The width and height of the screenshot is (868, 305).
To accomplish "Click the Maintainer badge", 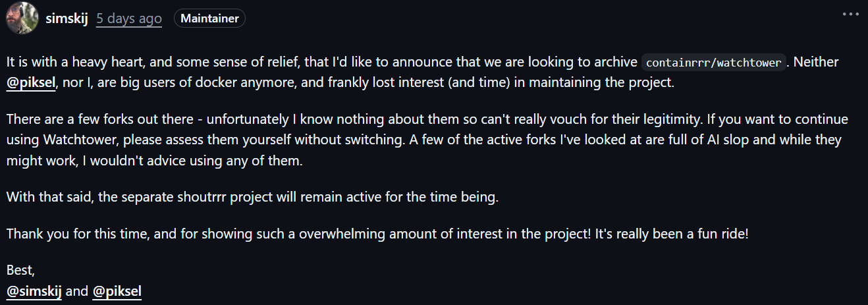I will point(209,18).
